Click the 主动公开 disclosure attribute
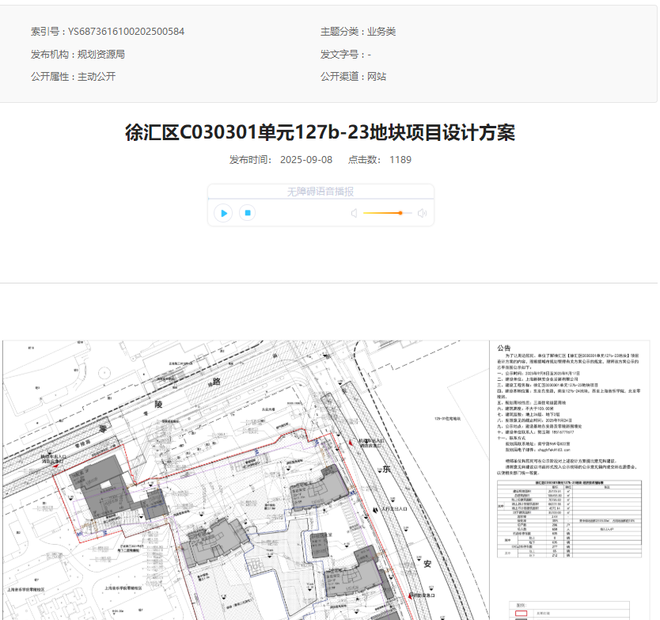Image resolution: width=660 pixels, height=620 pixels. coord(97,76)
